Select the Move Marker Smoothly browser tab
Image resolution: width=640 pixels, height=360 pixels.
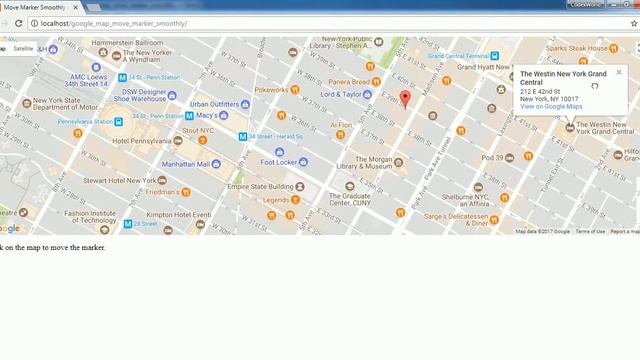(x=39, y=7)
